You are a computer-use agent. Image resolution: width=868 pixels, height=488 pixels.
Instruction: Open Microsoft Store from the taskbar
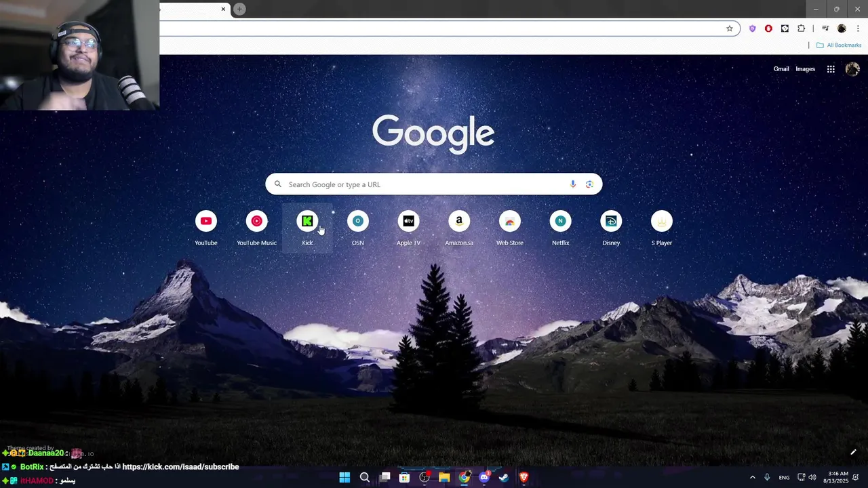click(405, 477)
